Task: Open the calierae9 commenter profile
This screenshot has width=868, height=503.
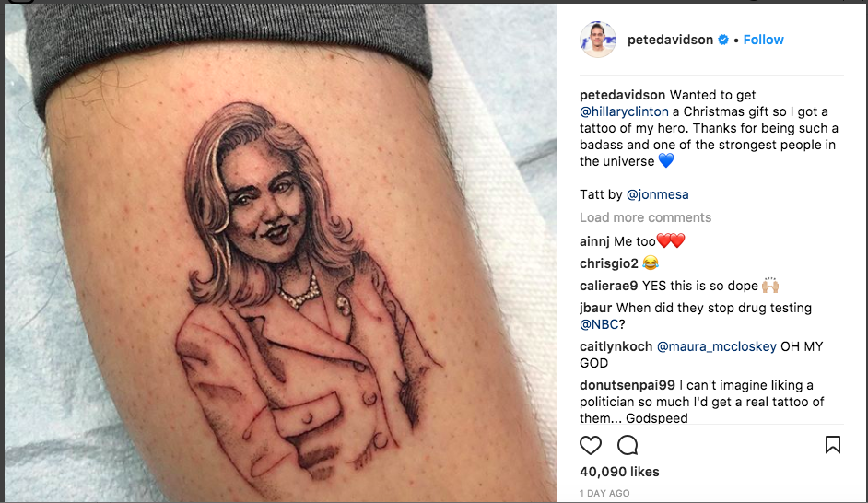Action: click(x=609, y=287)
